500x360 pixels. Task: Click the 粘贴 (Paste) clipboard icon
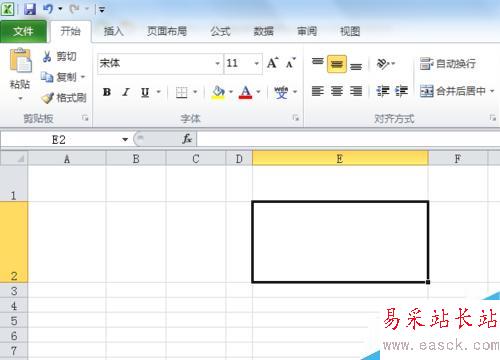(20, 61)
